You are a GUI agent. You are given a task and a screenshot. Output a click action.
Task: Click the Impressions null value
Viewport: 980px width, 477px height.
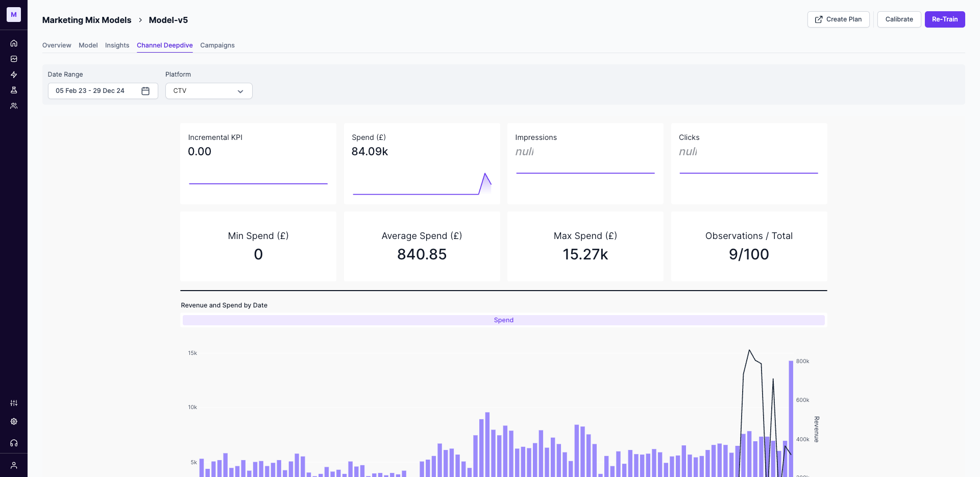coord(525,152)
